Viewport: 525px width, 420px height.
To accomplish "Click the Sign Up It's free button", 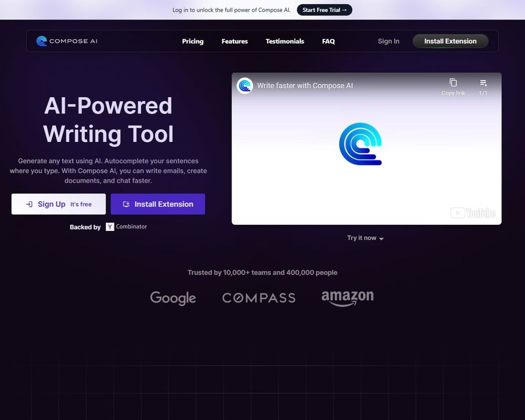I will pos(58,204).
